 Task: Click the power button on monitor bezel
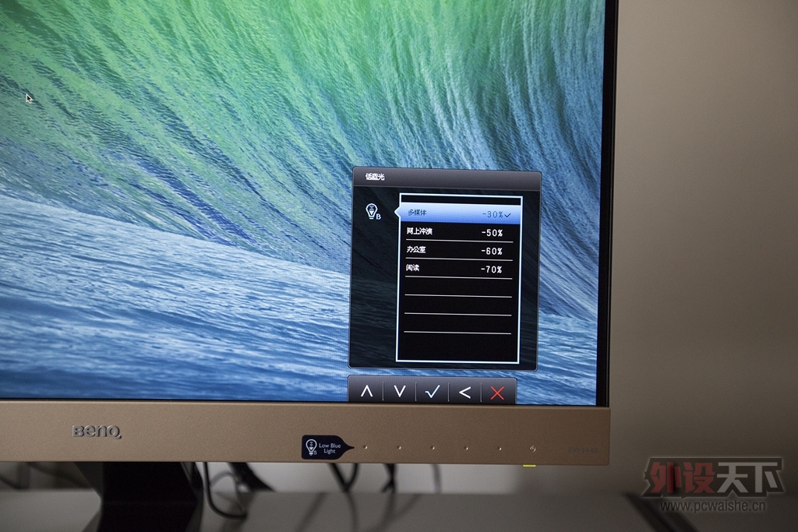[532, 449]
